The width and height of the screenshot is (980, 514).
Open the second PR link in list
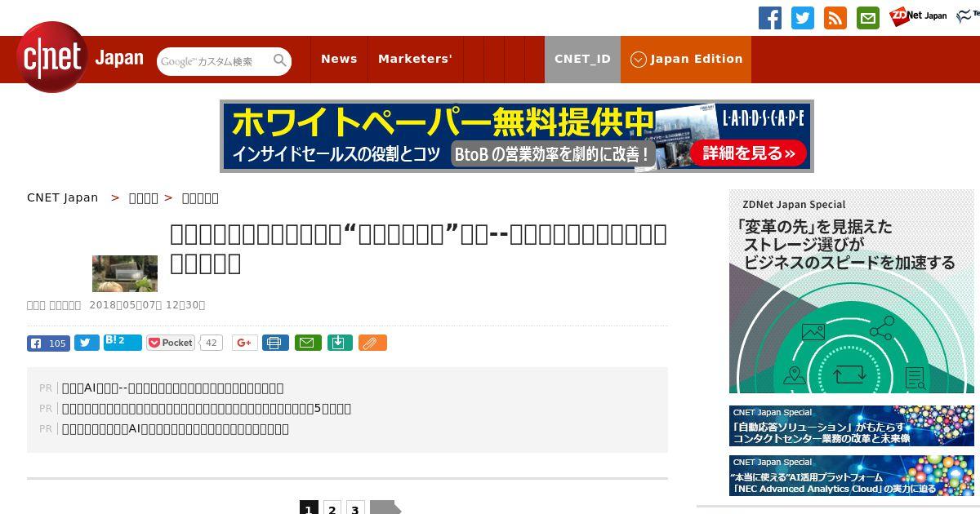(x=207, y=409)
